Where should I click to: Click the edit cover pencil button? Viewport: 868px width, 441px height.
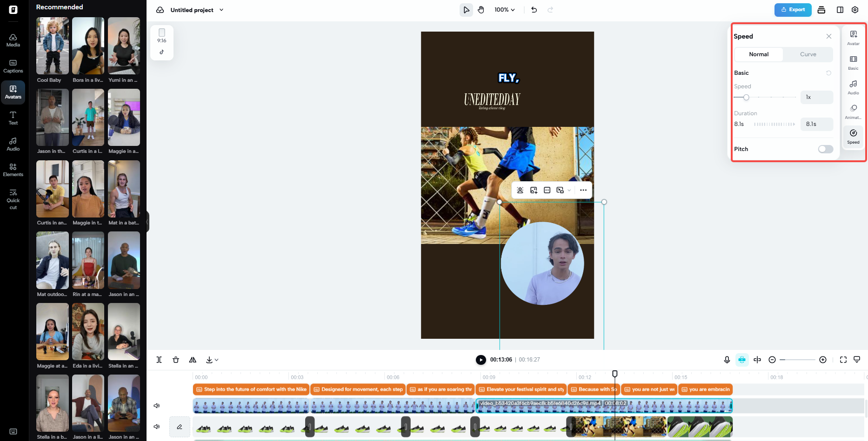coord(180,427)
